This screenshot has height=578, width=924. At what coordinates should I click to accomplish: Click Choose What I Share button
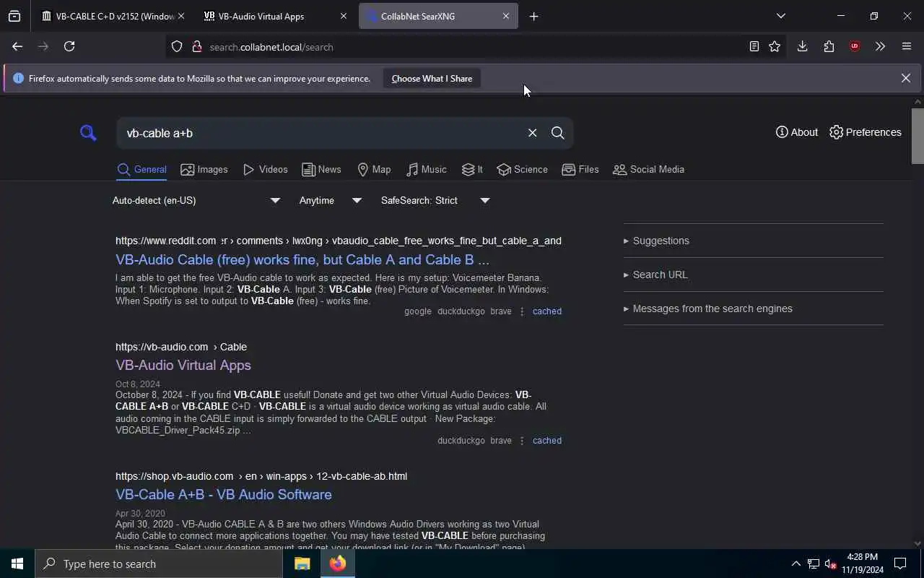point(432,78)
